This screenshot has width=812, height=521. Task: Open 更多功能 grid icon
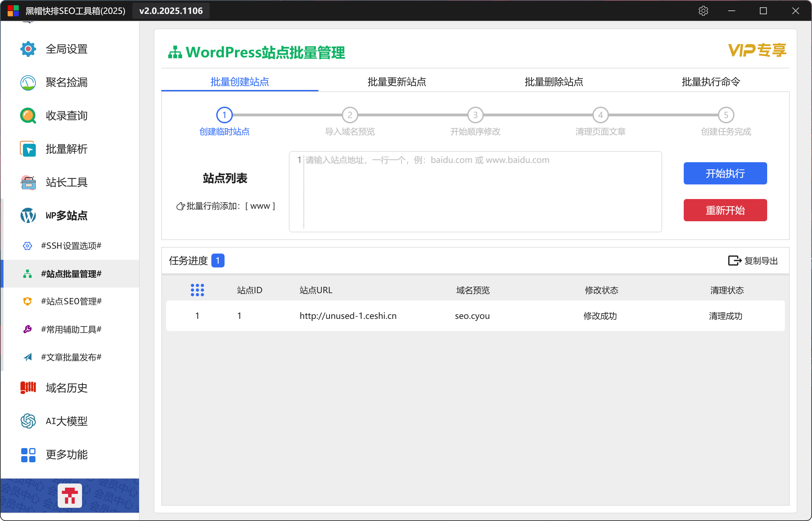(28, 455)
